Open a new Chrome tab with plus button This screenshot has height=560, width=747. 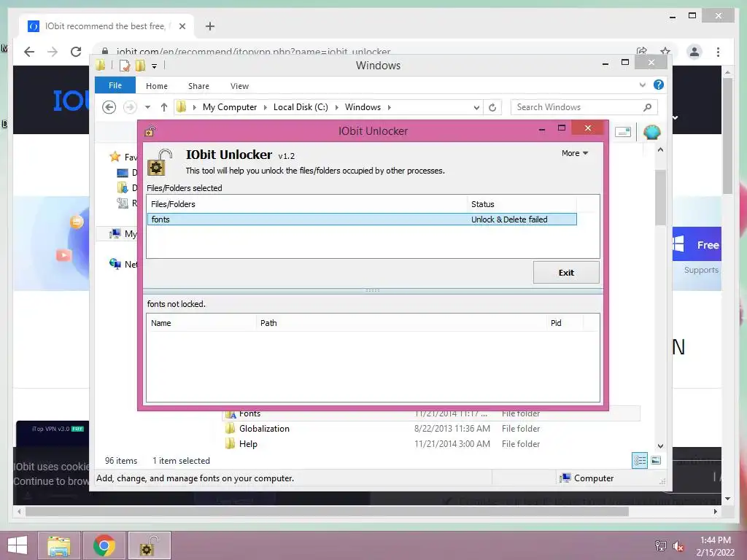point(210,26)
